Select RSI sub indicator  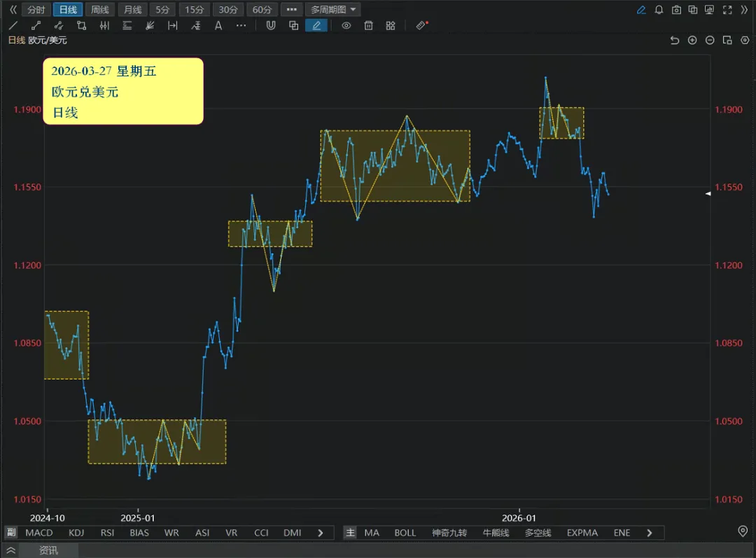[x=107, y=533]
